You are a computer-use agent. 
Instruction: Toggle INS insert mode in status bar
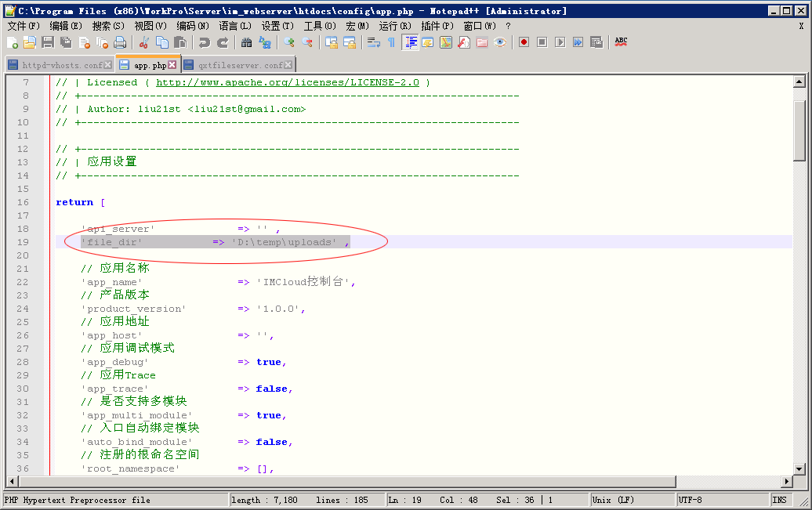click(779, 500)
